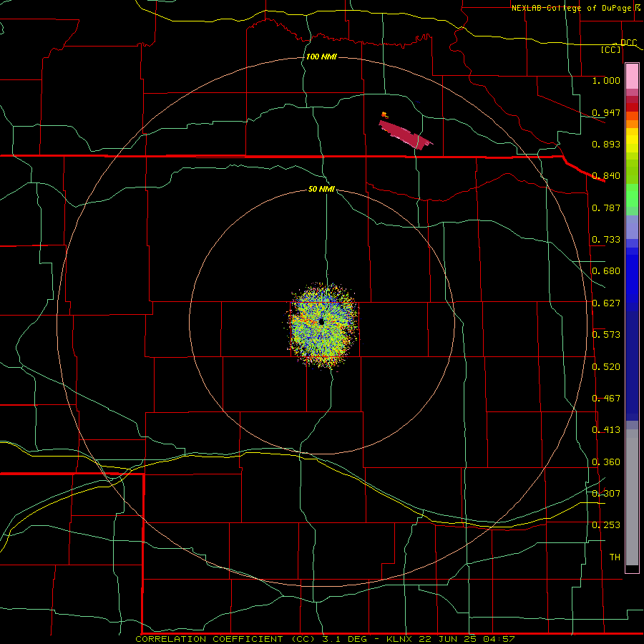Click the "TH" threshold label in the legend

pyautogui.click(x=615, y=557)
